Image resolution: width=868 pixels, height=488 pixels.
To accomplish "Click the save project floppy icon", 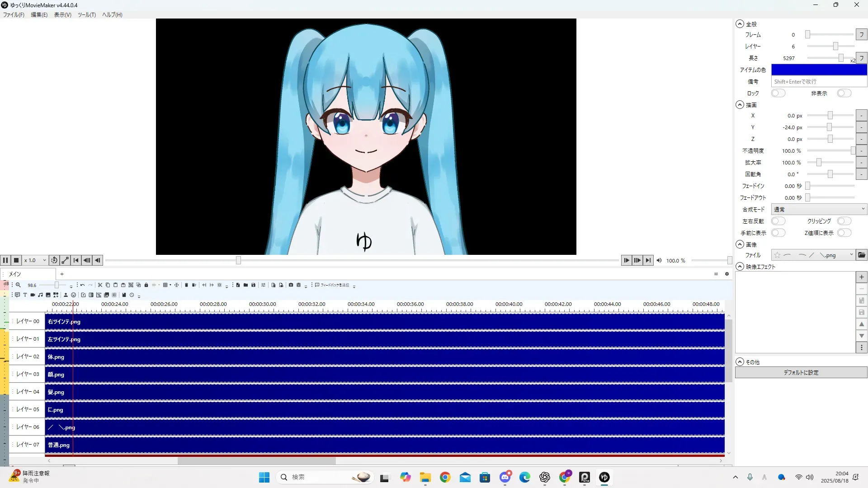I will tap(253, 285).
